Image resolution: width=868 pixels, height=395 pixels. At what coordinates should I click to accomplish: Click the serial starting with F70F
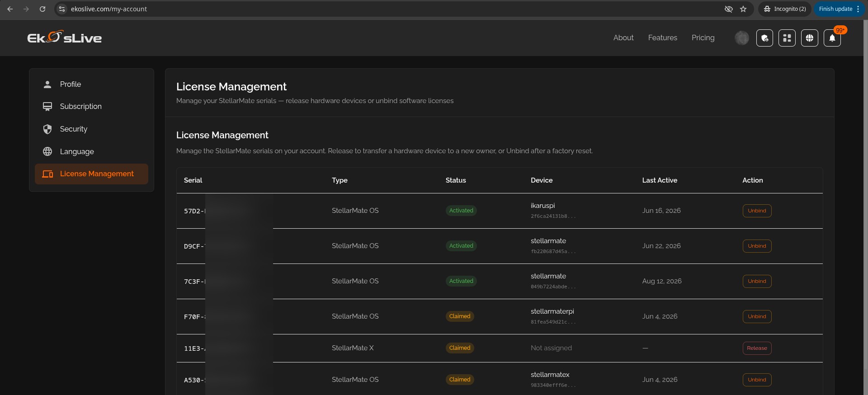(x=195, y=317)
